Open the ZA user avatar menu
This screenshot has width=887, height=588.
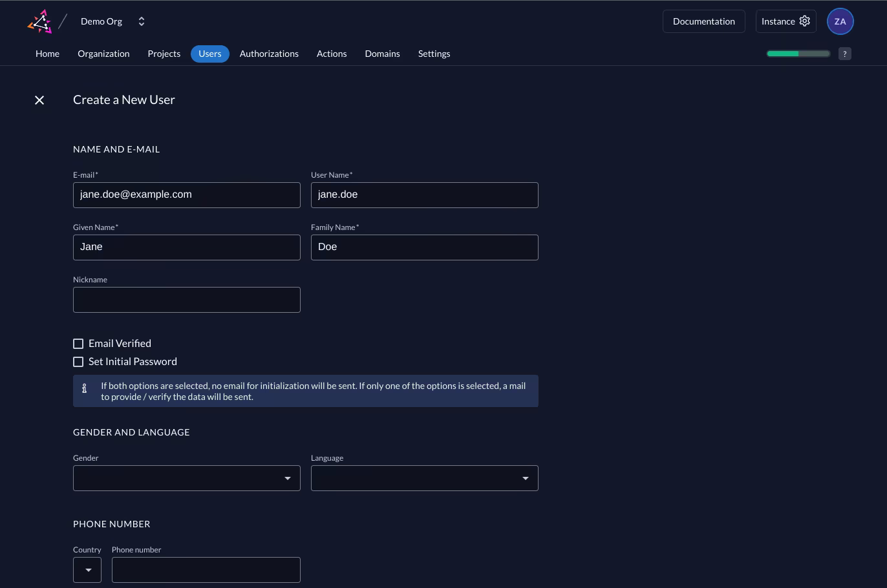pyautogui.click(x=840, y=21)
